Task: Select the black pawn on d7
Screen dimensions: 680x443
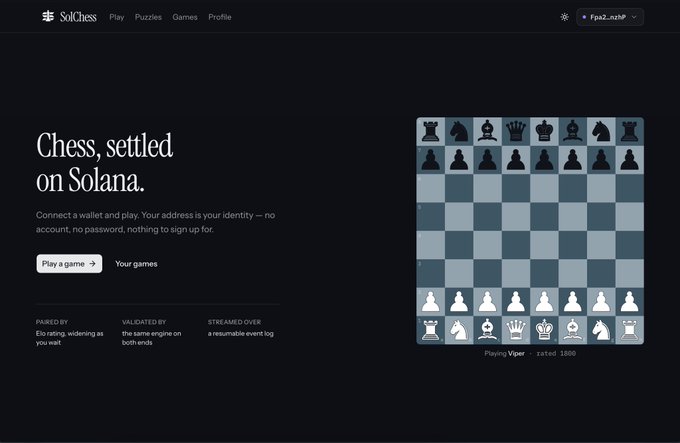Action: pos(516,160)
